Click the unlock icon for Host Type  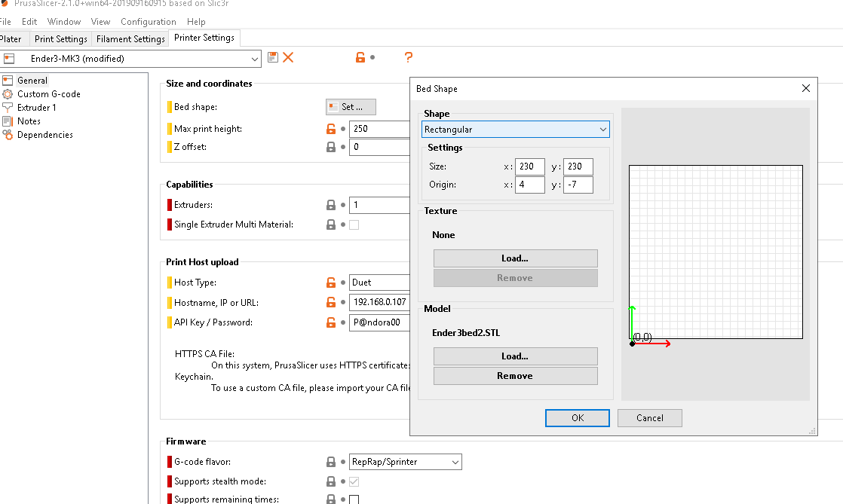(x=331, y=282)
